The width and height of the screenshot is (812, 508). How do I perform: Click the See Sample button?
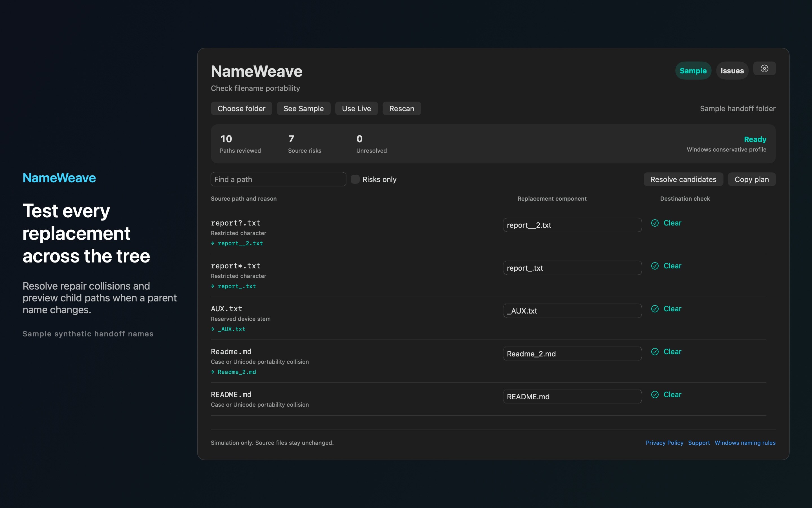[x=303, y=109]
